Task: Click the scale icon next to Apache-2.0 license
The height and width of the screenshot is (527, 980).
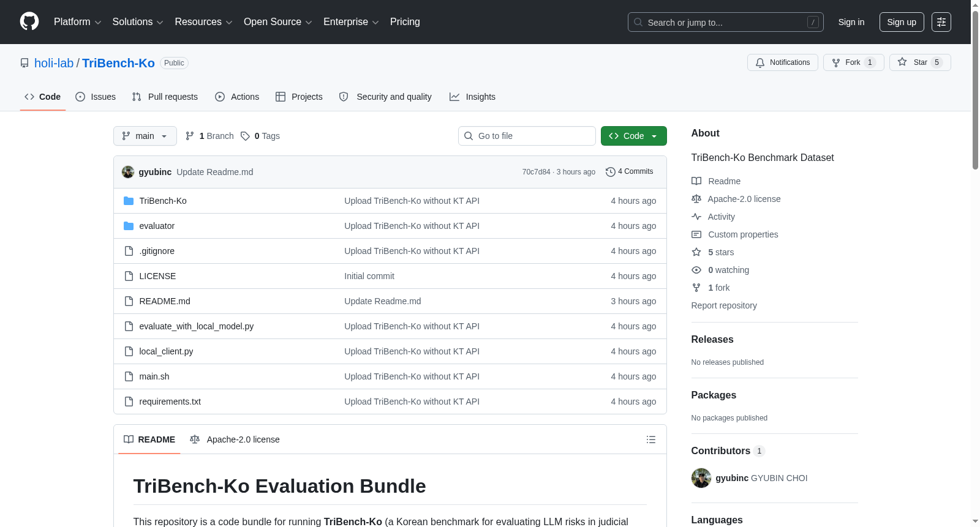Action: click(x=696, y=199)
